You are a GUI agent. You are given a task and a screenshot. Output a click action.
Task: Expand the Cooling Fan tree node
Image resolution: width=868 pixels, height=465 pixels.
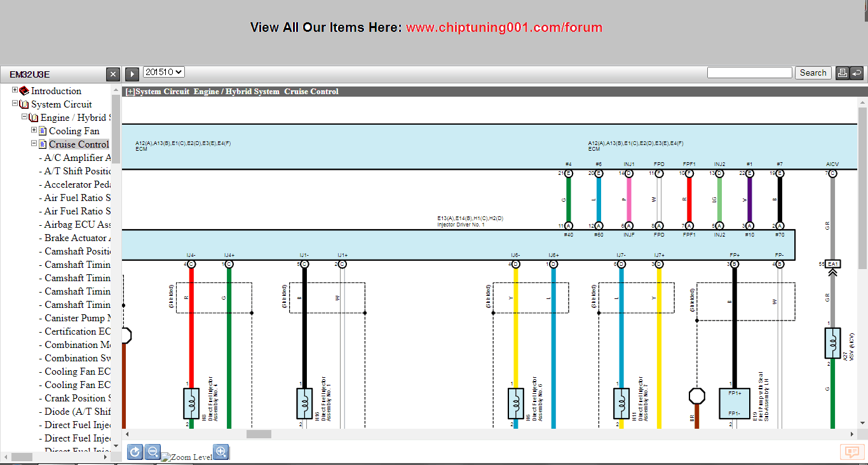pos(34,130)
